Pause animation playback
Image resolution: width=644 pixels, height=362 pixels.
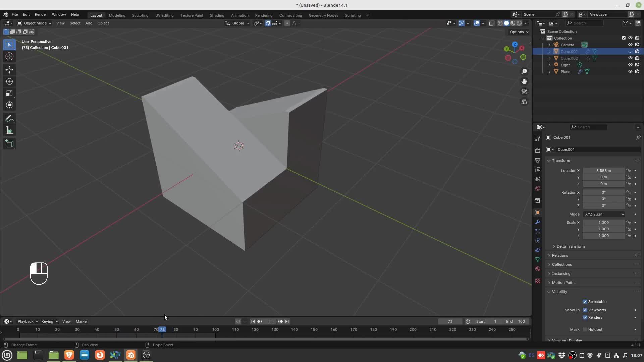pos(270,321)
